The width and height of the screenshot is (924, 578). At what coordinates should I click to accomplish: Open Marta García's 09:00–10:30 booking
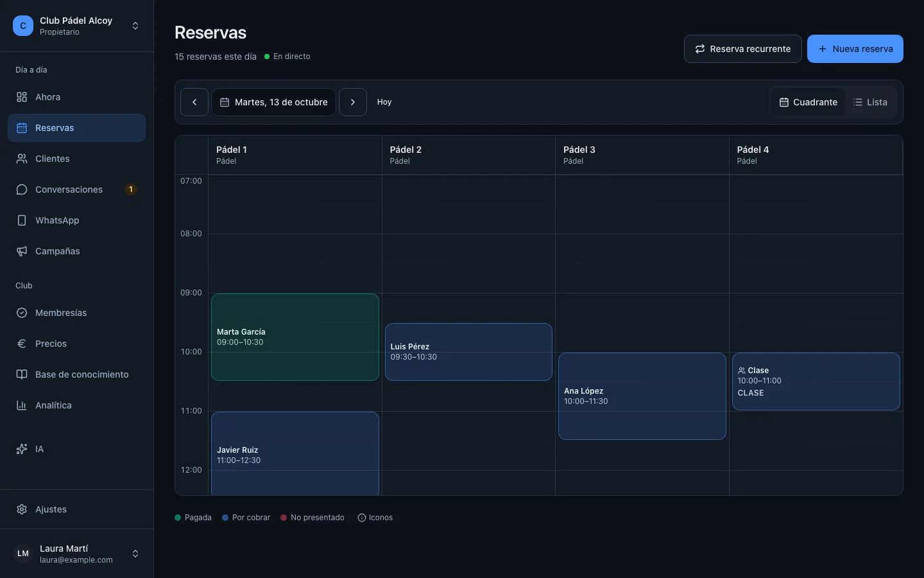pyautogui.click(x=295, y=337)
